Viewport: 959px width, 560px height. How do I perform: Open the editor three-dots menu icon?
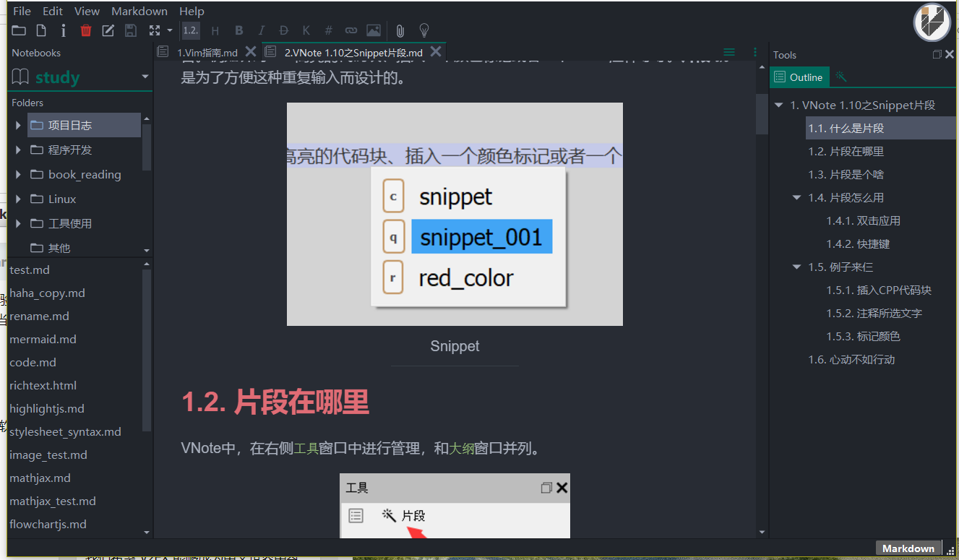click(754, 52)
